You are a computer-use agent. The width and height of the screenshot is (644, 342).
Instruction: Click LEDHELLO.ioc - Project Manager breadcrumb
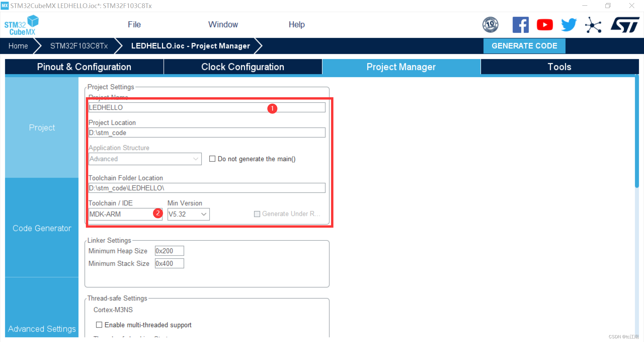coord(191,46)
